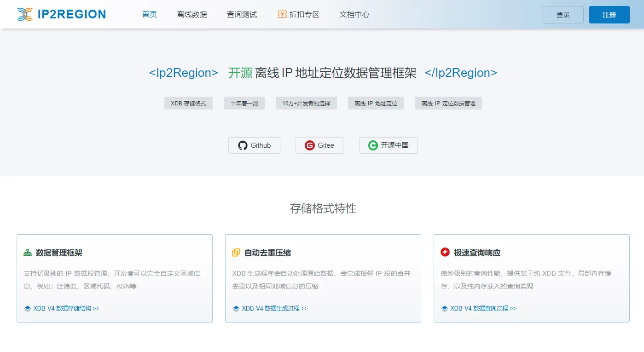This screenshot has height=352, width=644.
Task: Open the 开源中国 button
Action: [x=389, y=145]
